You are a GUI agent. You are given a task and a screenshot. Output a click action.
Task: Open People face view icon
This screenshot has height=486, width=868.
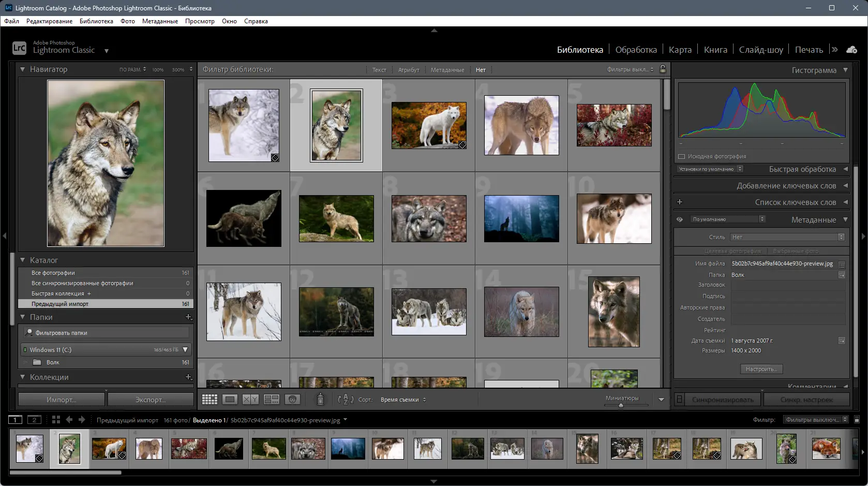[x=292, y=400]
